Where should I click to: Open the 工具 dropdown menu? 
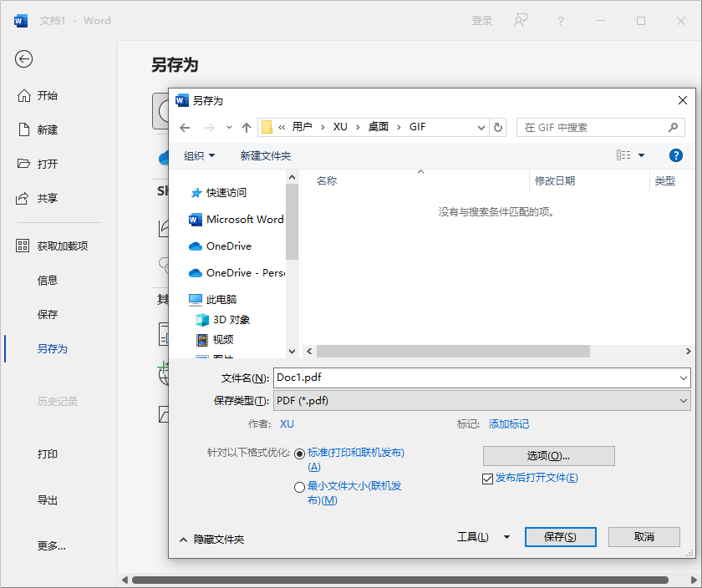473,537
